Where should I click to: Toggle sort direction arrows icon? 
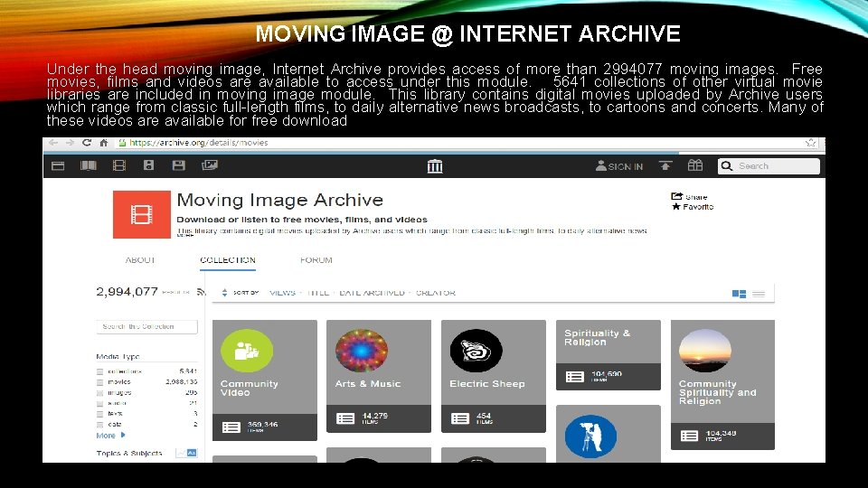click(224, 293)
